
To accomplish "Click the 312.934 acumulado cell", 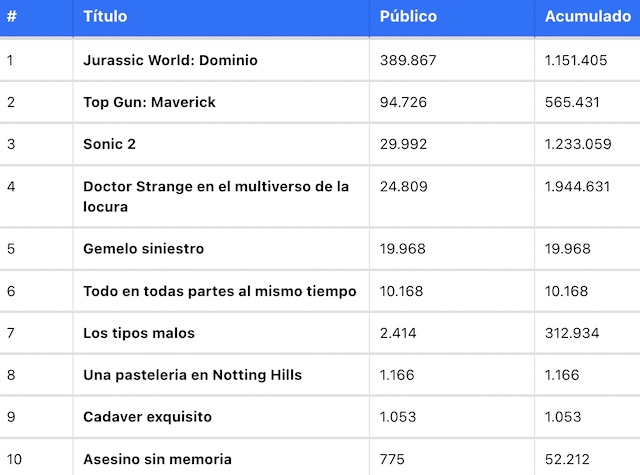I will 572,333.
